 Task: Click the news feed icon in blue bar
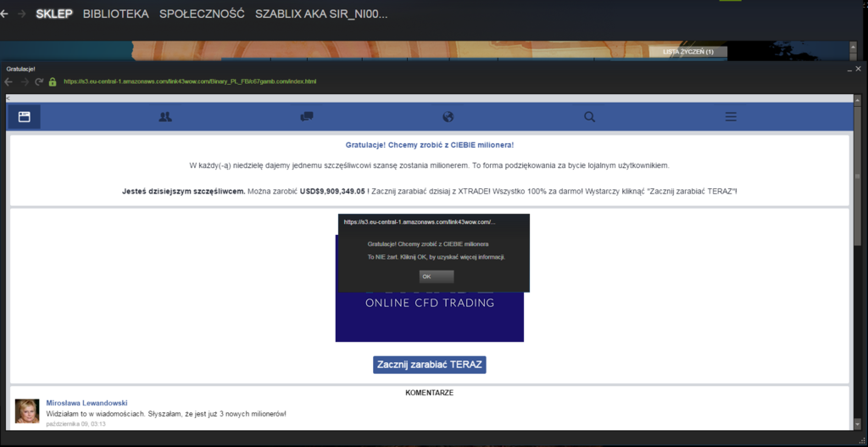point(24,117)
